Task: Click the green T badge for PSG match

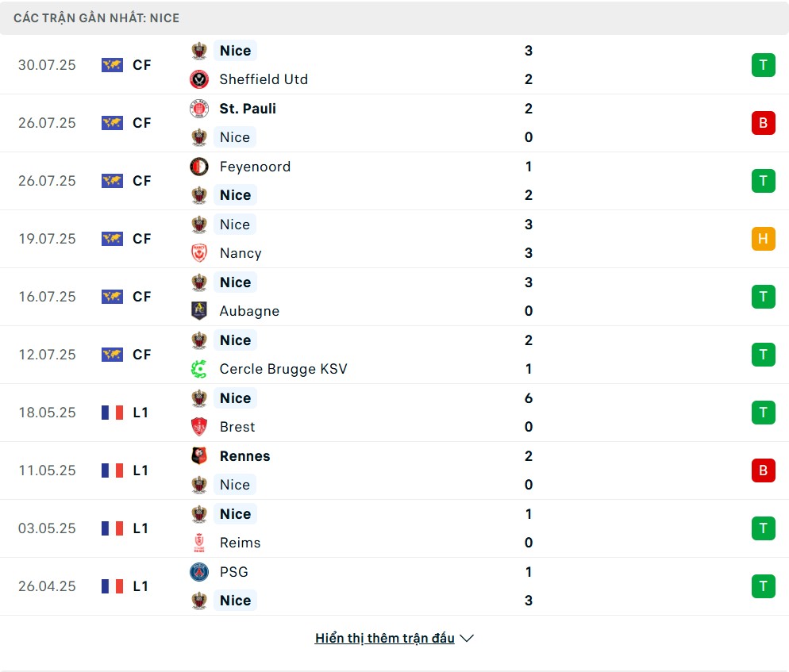Action: (x=764, y=586)
